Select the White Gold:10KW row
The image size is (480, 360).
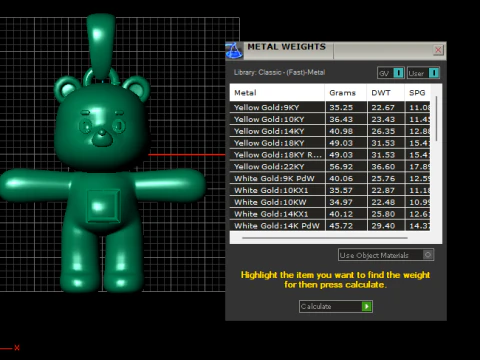[330, 202]
